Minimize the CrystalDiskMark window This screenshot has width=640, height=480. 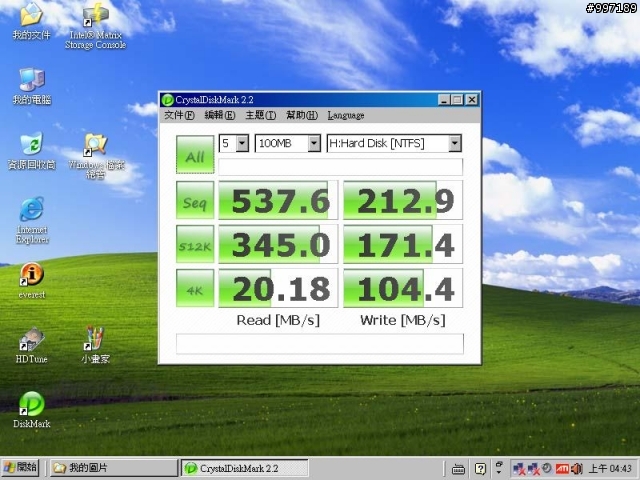[x=444, y=100]
